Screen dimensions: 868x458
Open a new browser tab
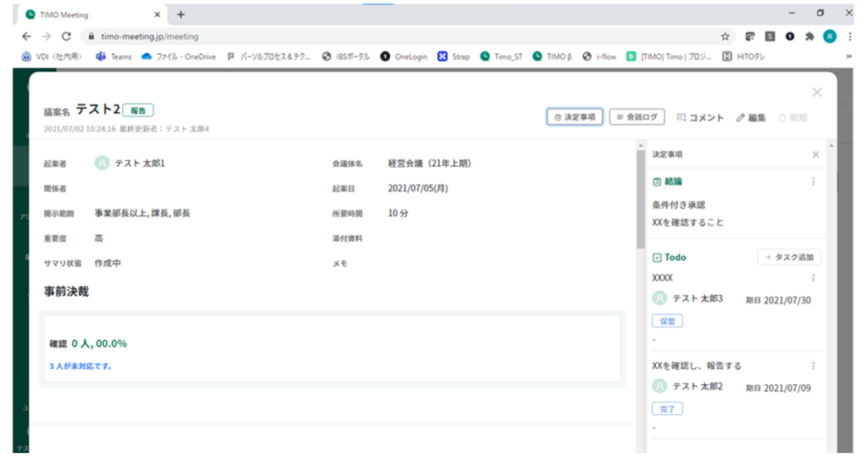click(x=181, y=14)
